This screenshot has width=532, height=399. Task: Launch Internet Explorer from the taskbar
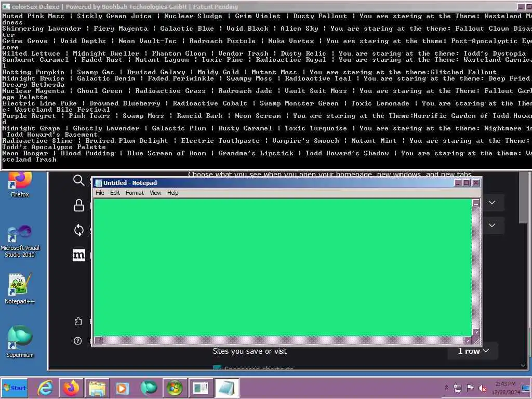(45, 388)
